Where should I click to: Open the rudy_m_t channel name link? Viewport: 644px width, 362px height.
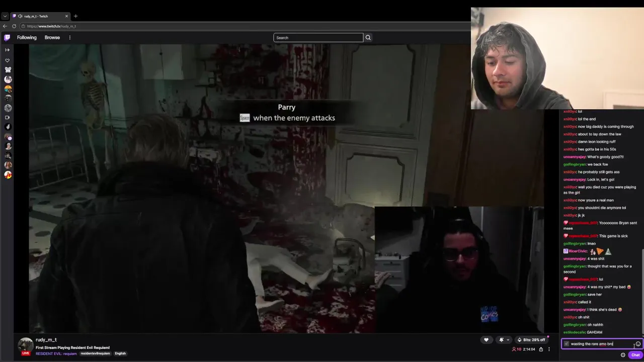46,340
